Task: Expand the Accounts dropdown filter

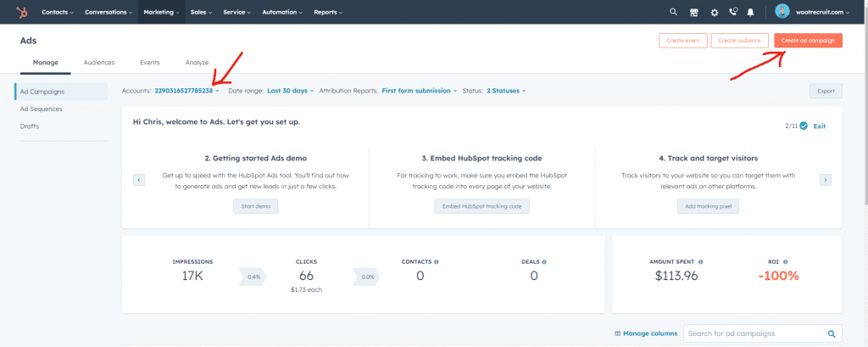Action: (186, 91)
